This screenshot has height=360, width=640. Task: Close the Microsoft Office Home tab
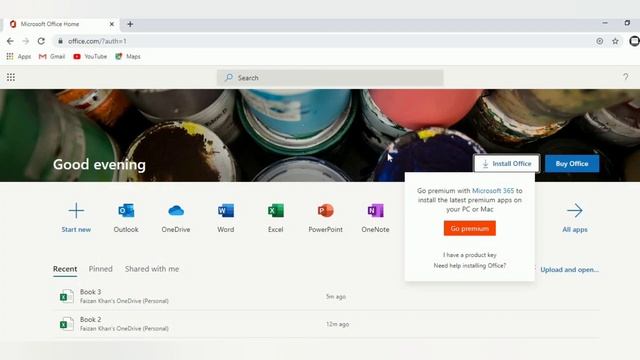coord(112,24)
